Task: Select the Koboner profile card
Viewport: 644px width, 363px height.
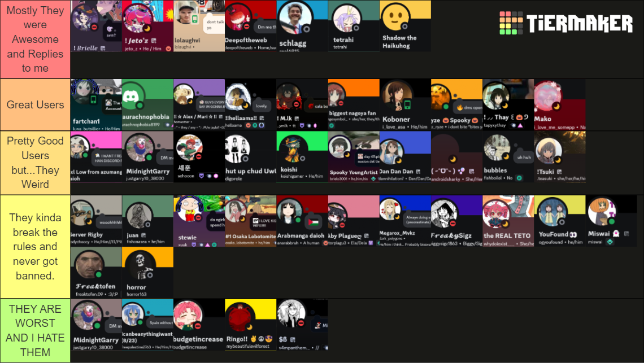Action: (x=406, y=104)
